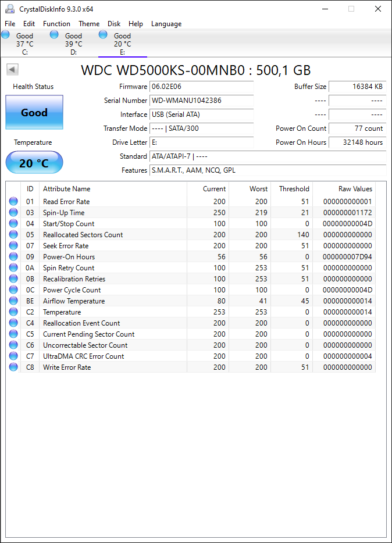Click status orb for Read Error Rate
This screenshot has width=392, height=543.
tap(13, 201)
